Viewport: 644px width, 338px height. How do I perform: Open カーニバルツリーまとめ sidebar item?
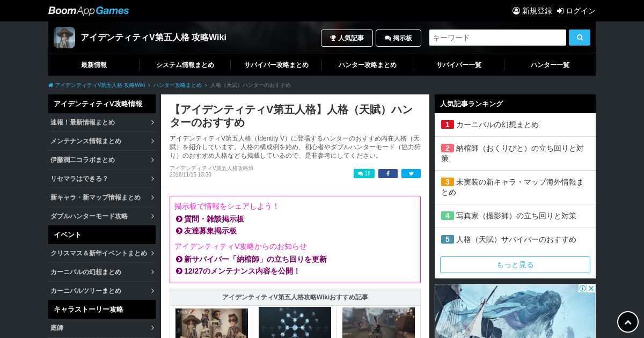[x=102, y=291]
